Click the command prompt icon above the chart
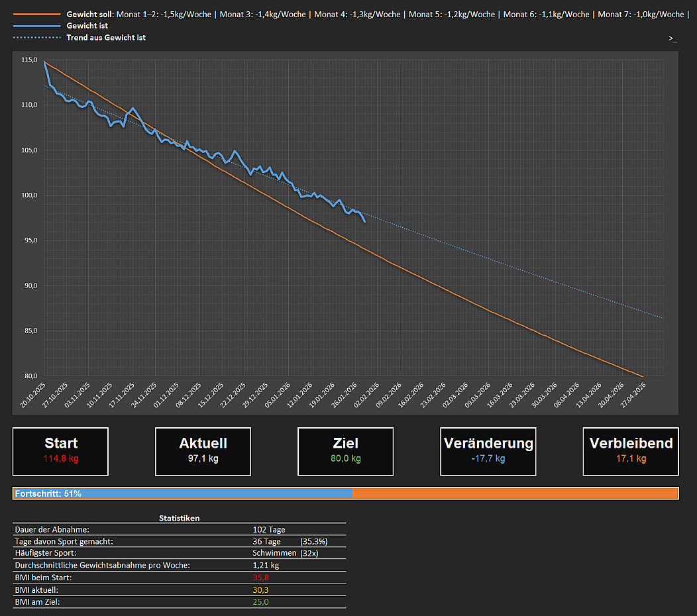Screen dimensions: 697x616 tap(672, 38)
